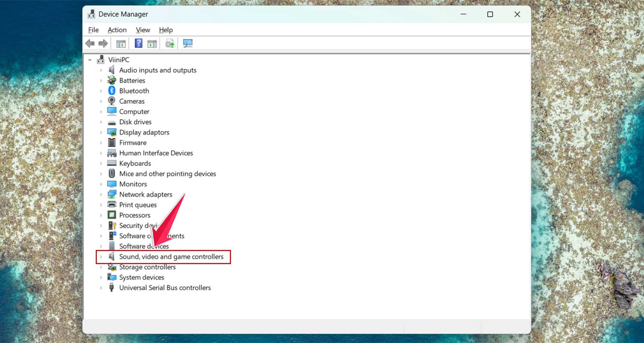Open the Help icon in the toolbar

[x=138, y=43]
